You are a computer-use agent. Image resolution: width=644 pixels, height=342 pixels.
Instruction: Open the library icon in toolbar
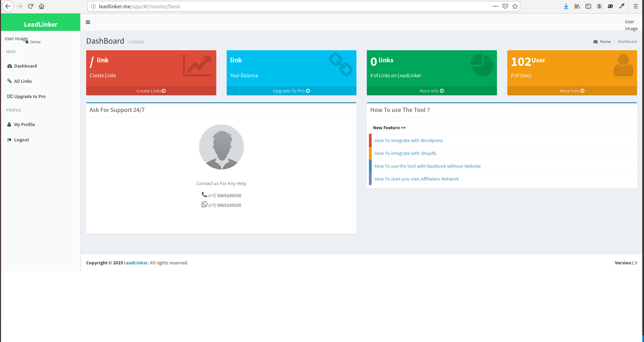[x=577, y=6]
